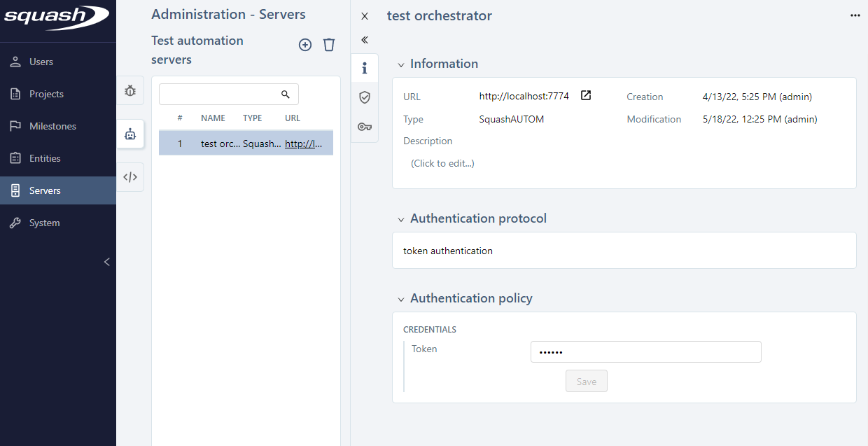This screenshot has height=446, width=868.
Task: Go to Information anchor icon
Action: [364, 68]
